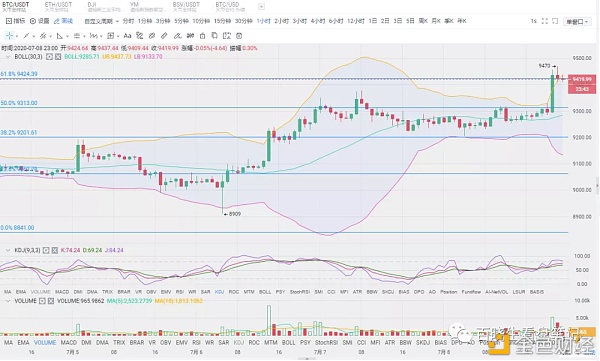
Task: Select the 15分钟 timeframe
Action: (222, 21)
